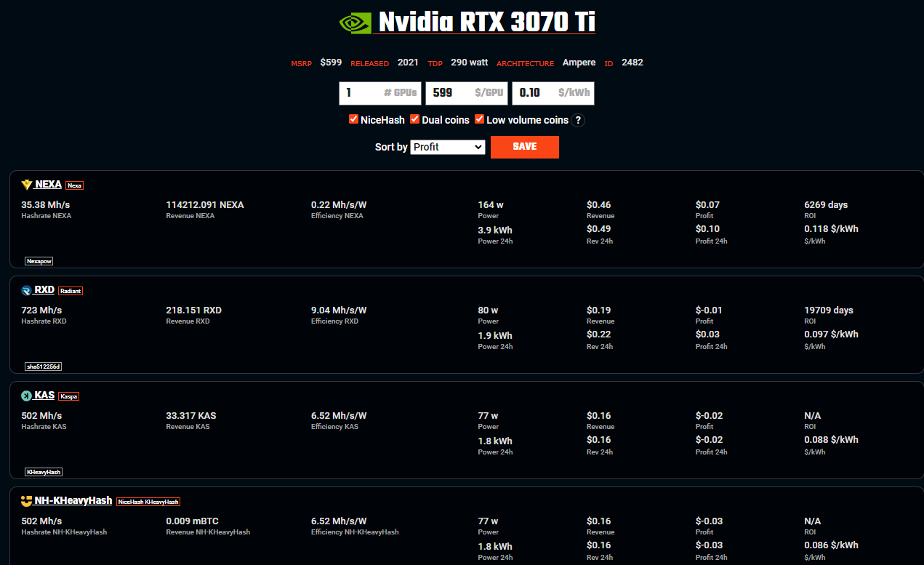Click the 33.317 KAS revenue value
The image size is (924, 565).
190,416
